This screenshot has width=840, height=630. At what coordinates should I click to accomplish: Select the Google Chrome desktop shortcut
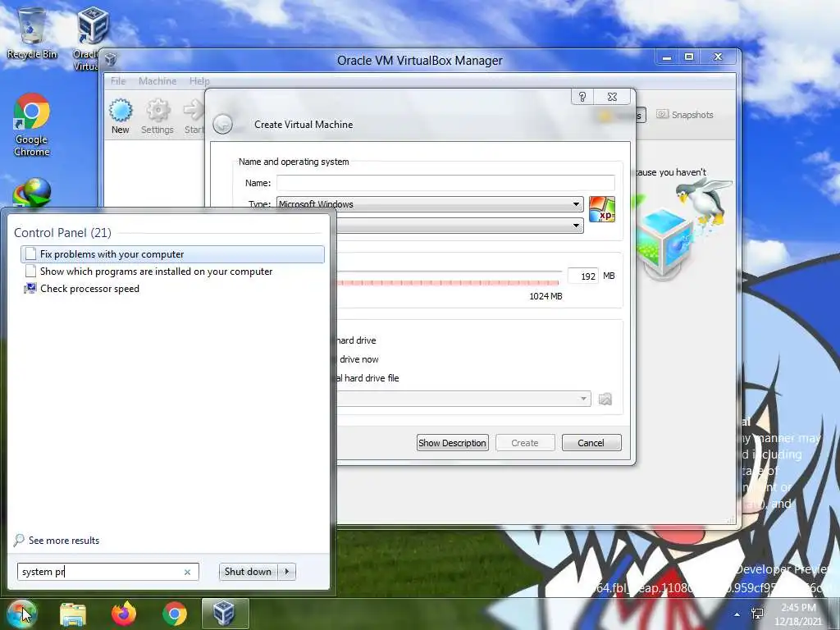32,126
